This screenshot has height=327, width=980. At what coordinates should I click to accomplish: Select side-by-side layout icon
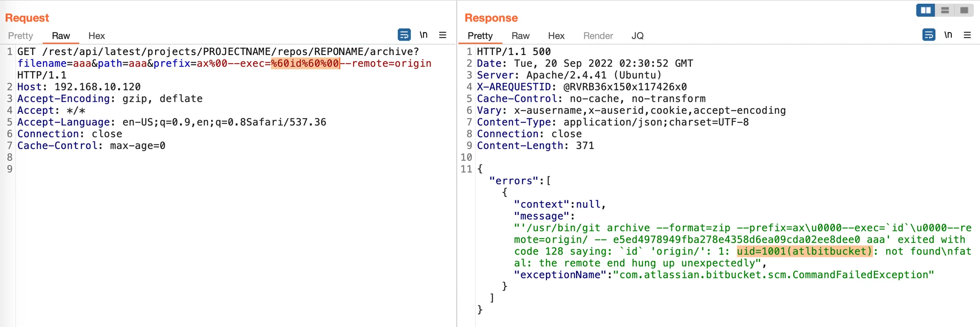pos(926,10)
